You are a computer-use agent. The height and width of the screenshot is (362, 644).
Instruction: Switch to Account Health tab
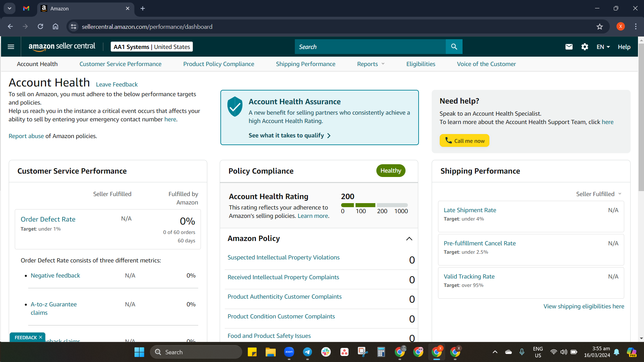point(37,64)
